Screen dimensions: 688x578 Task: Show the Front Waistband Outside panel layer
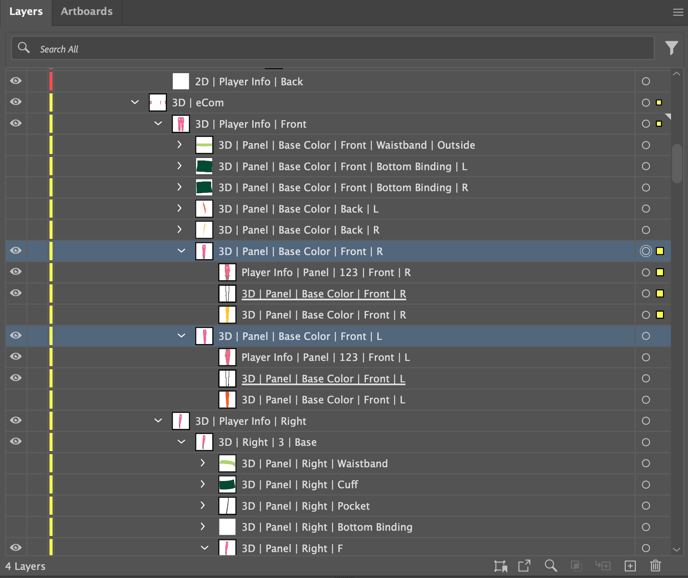pos(16,145)
